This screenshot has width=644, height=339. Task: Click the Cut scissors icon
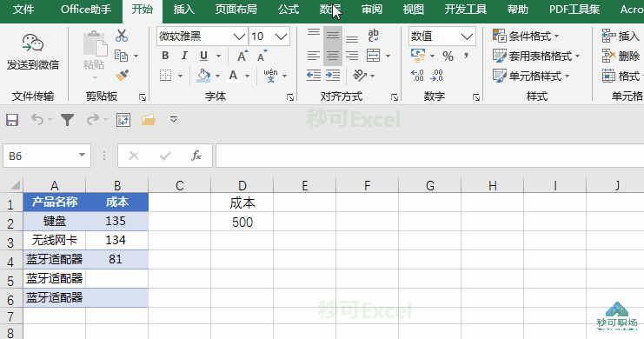tap(122, 36)
